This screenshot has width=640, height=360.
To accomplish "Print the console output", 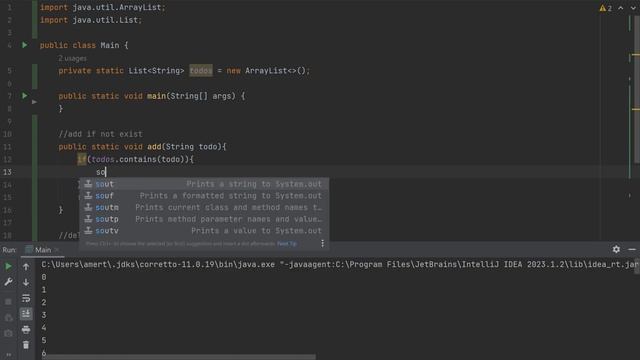I will [26, 329].
